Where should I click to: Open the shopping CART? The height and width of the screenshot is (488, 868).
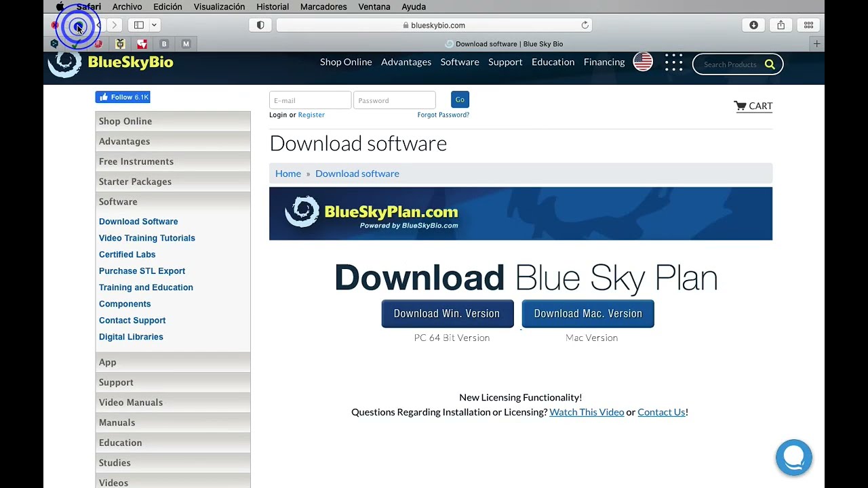tap(753, 106)
